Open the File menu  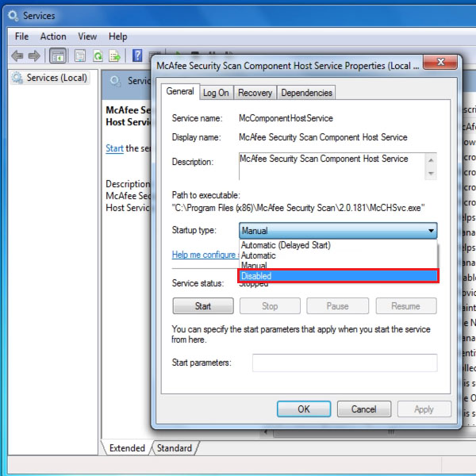(22, 36)
